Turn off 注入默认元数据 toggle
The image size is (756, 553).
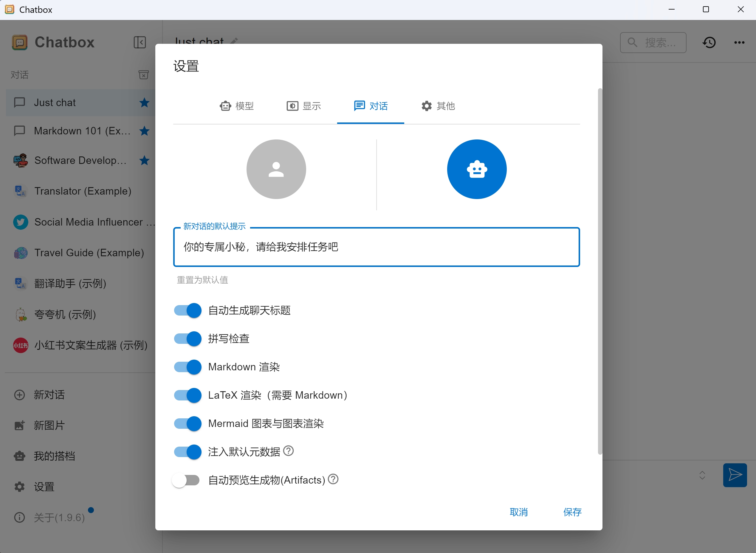point(188,452)
